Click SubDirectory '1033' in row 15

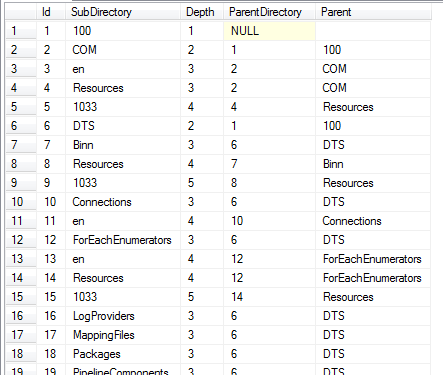[x=123, y=297]
